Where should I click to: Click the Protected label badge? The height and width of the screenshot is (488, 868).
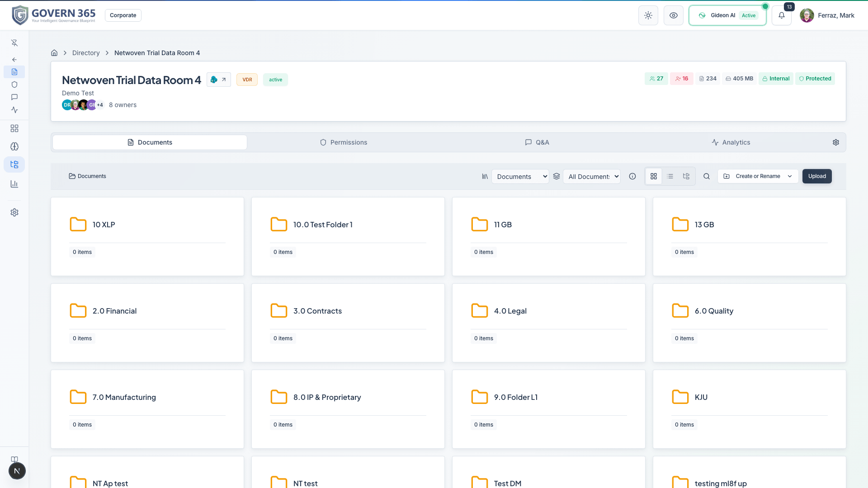coord(815,79)
